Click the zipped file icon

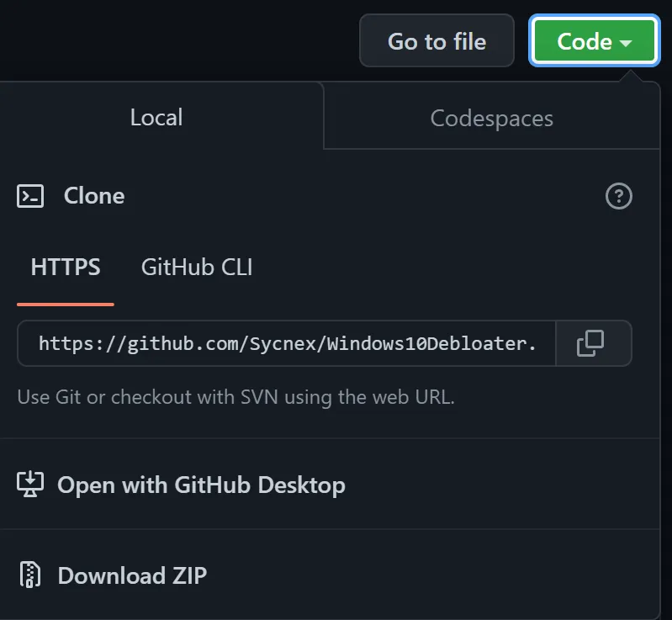click(x=30, y=574)
